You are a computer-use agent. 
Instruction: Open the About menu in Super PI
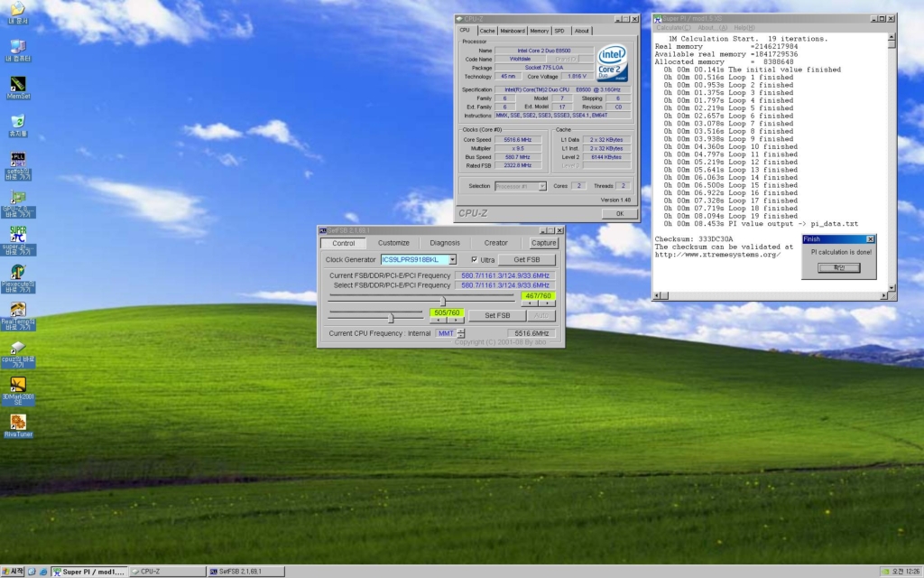click(x=713, y=28)
